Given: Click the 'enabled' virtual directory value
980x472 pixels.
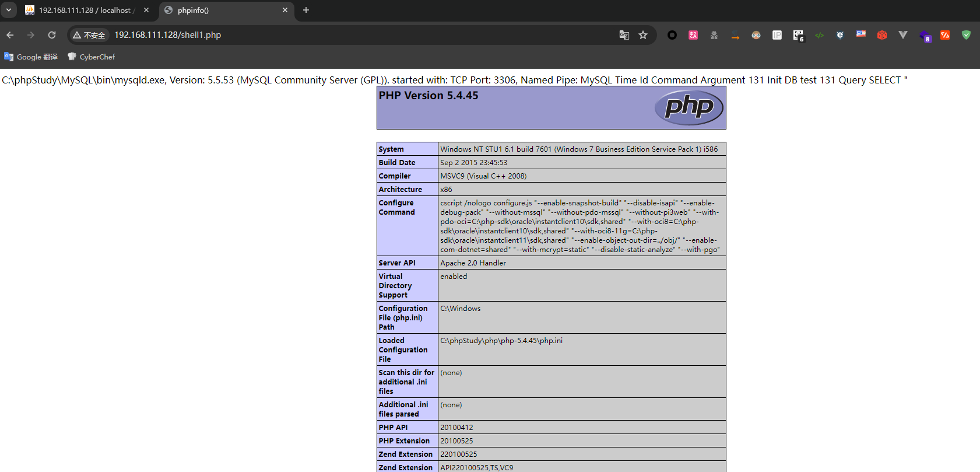Looking at the screenshot, I should 454,277.
